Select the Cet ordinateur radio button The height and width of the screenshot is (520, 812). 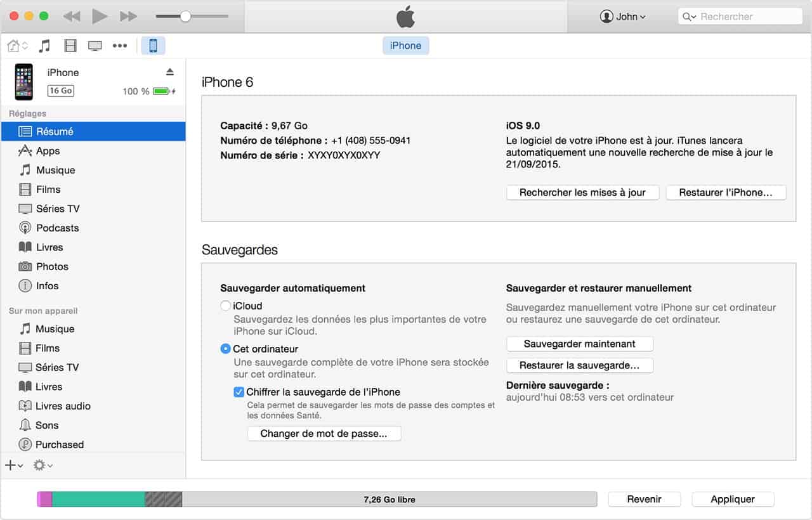pos(225,349)
